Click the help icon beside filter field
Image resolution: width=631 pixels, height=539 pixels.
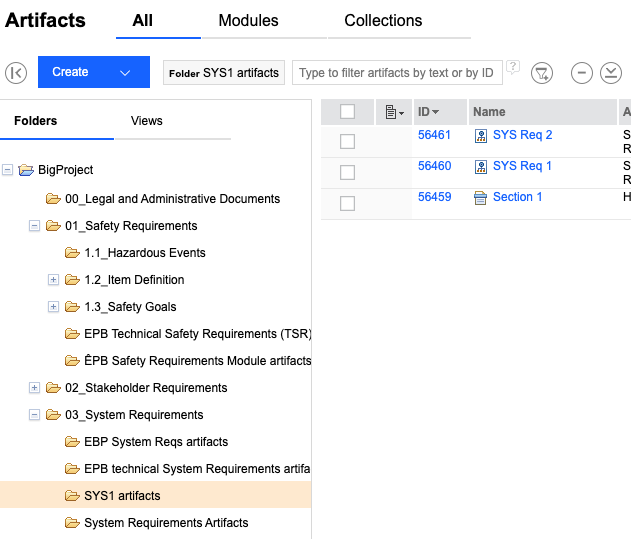pyautogui.click(x=513, y=68)
